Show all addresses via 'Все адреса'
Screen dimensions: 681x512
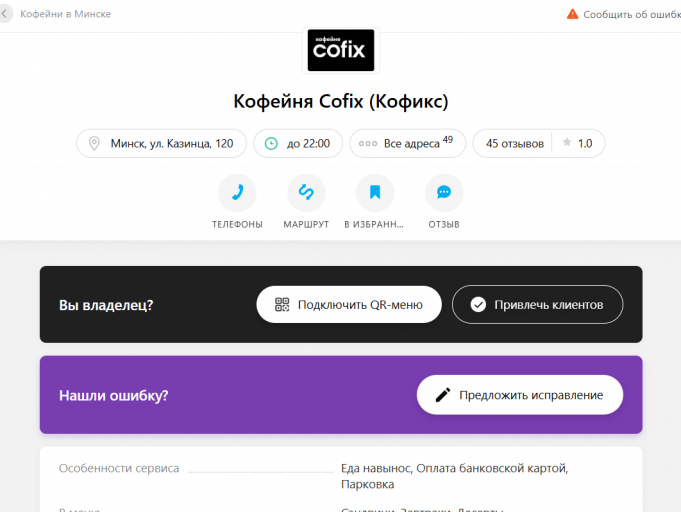tap(407, 143)
